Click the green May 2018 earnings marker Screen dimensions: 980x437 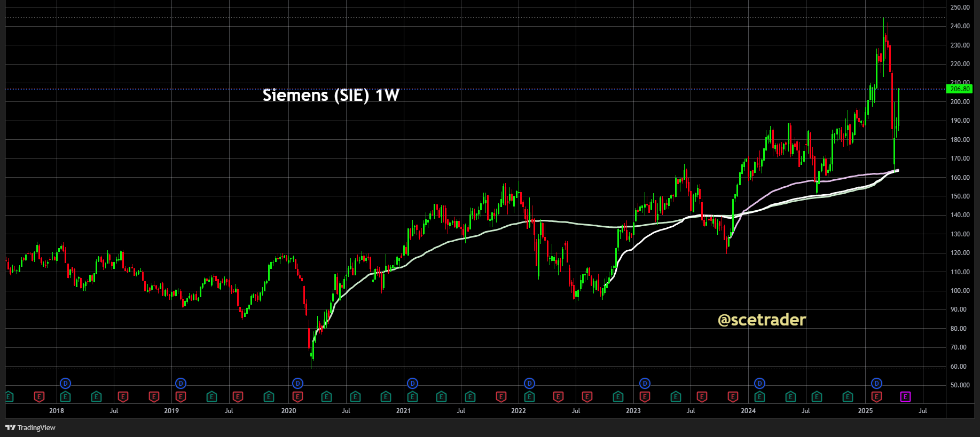tap(96, 396)
